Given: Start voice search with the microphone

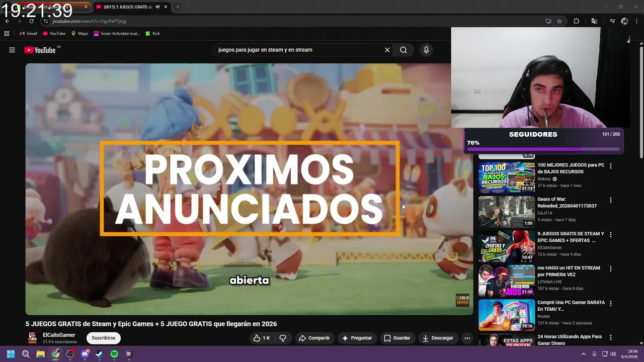Looking at the screenshot, I should coord(426,50).
